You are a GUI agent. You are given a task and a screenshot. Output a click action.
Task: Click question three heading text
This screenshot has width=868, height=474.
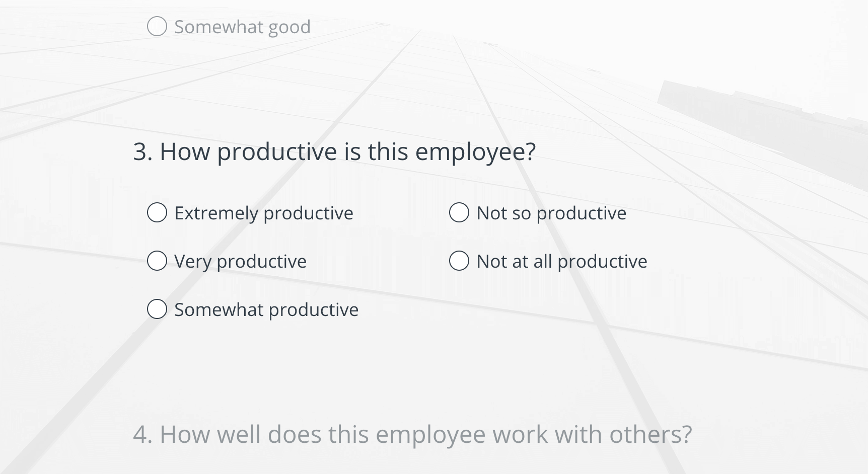(335, 151)
